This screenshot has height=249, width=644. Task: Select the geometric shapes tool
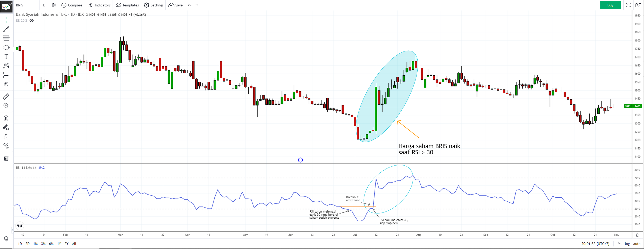point(6,48)
